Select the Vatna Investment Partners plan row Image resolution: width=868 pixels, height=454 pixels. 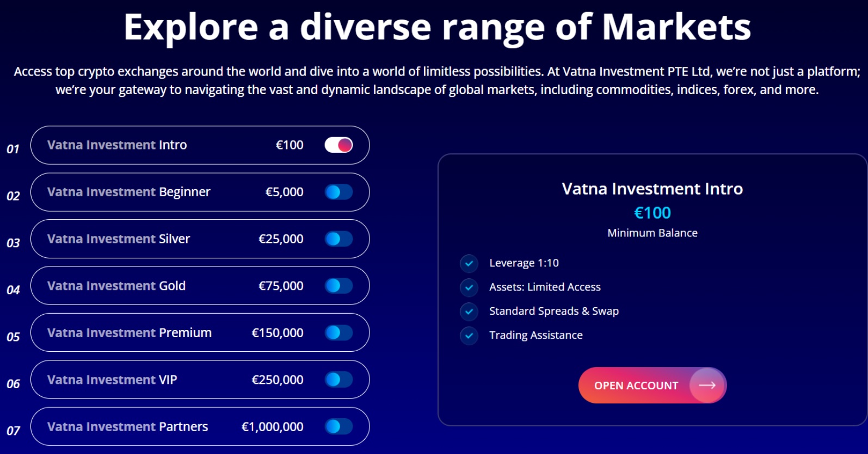[200, 427]
